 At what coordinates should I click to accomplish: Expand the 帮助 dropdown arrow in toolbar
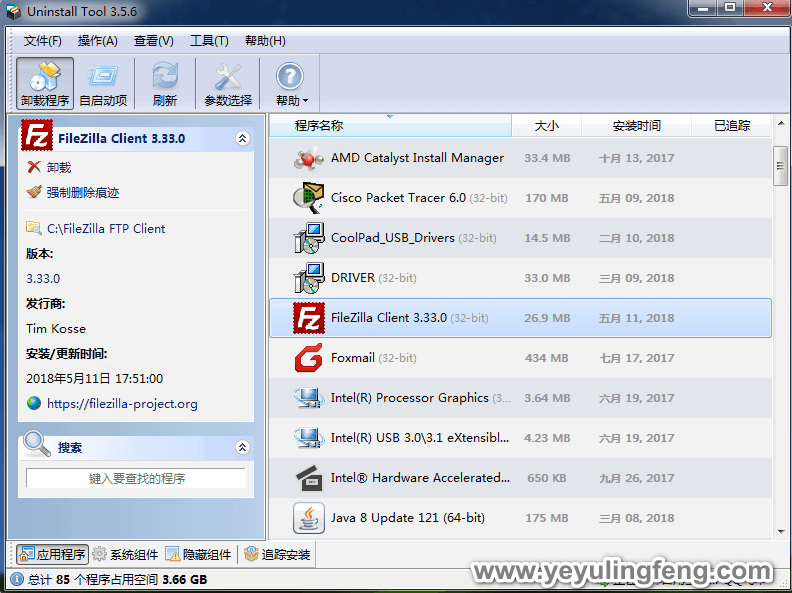[305, 102]
